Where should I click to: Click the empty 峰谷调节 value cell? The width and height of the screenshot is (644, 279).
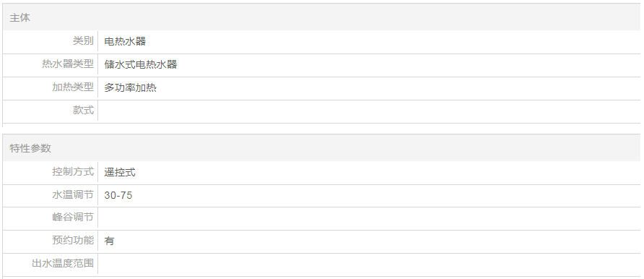[369, 218]
